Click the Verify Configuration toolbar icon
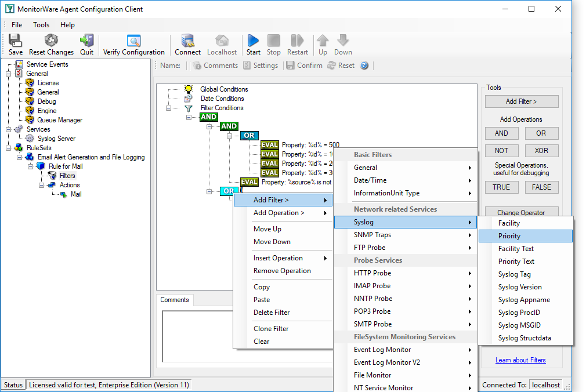586x392 pixels. [133, 41]
